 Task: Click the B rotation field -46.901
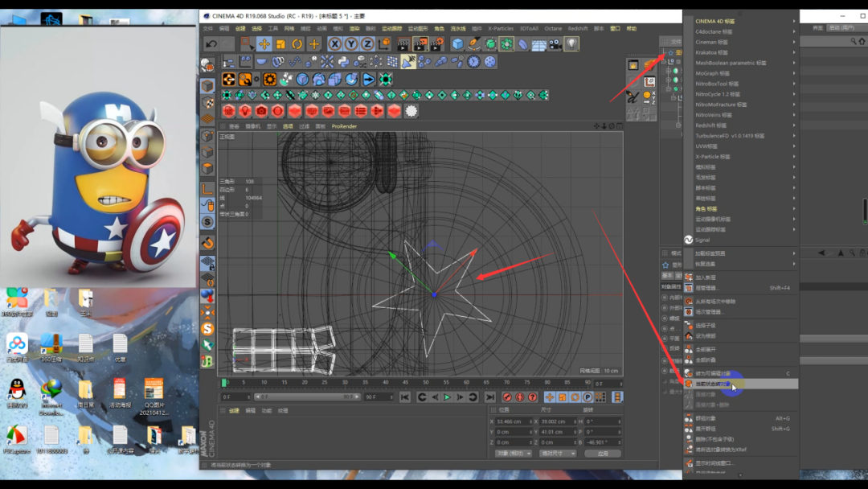(x=603, y=442)
